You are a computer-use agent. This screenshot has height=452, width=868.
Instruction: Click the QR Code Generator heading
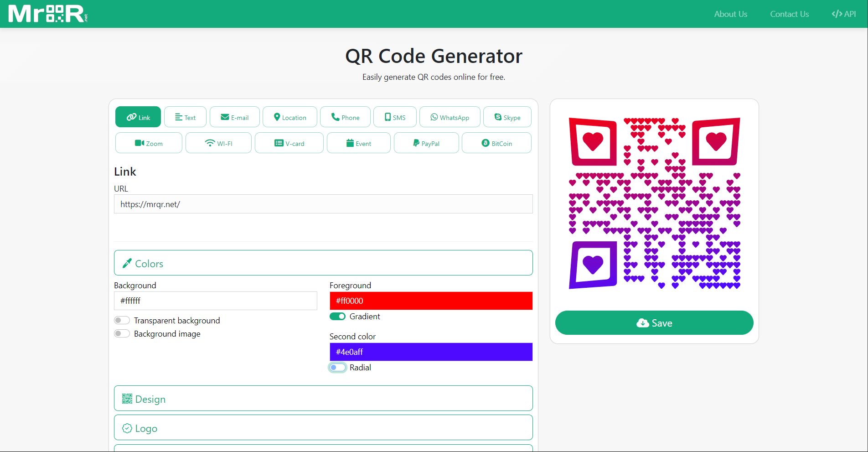click(x=434, y=56)
